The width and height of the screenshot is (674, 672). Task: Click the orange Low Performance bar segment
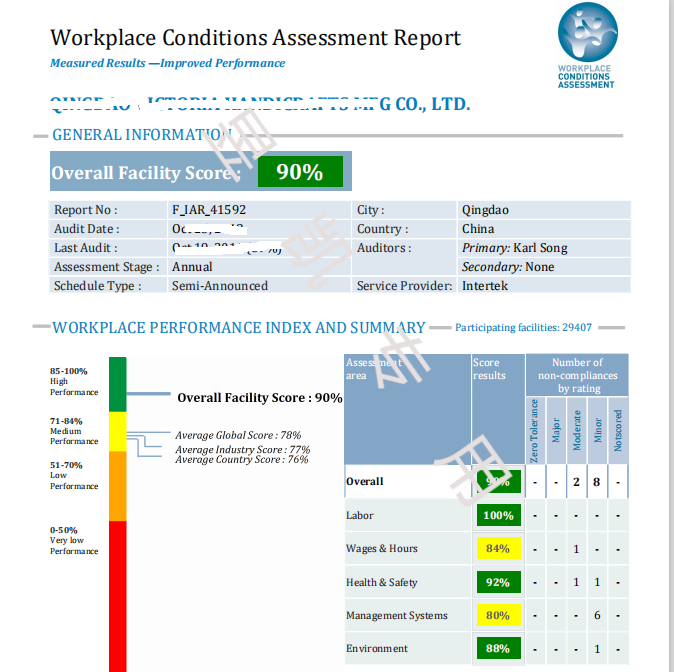point(117,486)
